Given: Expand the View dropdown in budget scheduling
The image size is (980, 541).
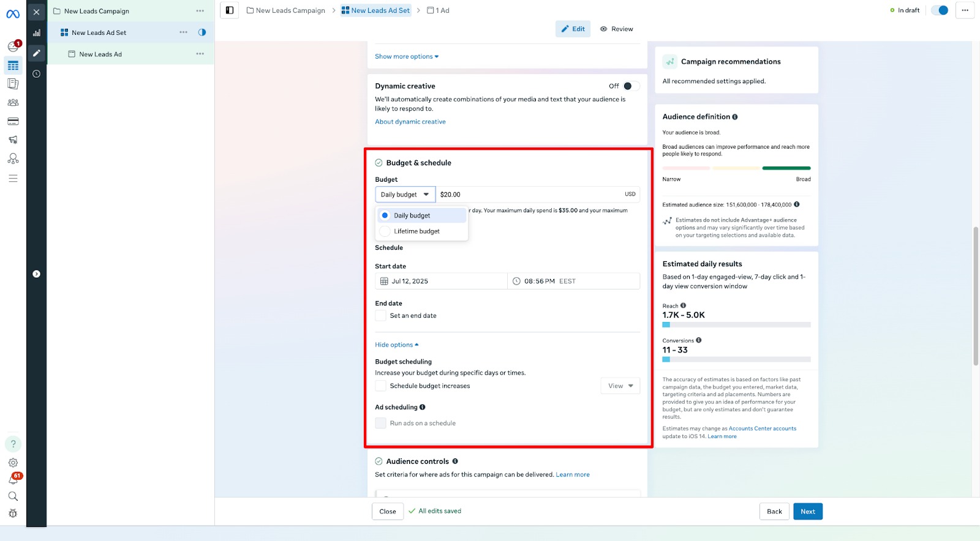Looking at the screenshot, I should click(x=620, y=386).
